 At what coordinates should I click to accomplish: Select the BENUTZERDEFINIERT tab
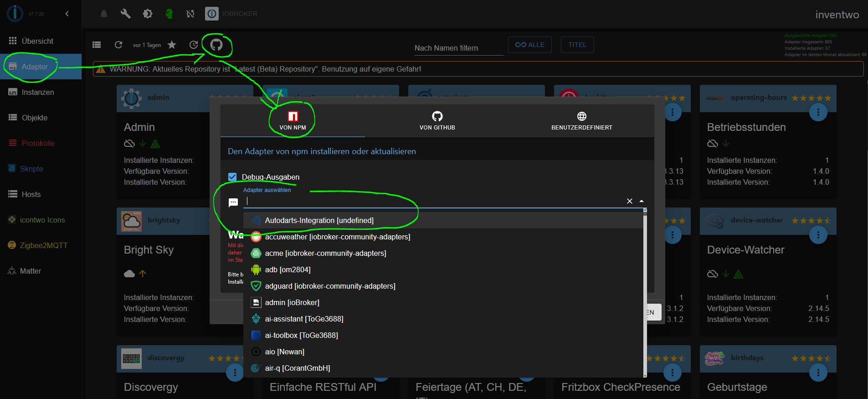582,121
